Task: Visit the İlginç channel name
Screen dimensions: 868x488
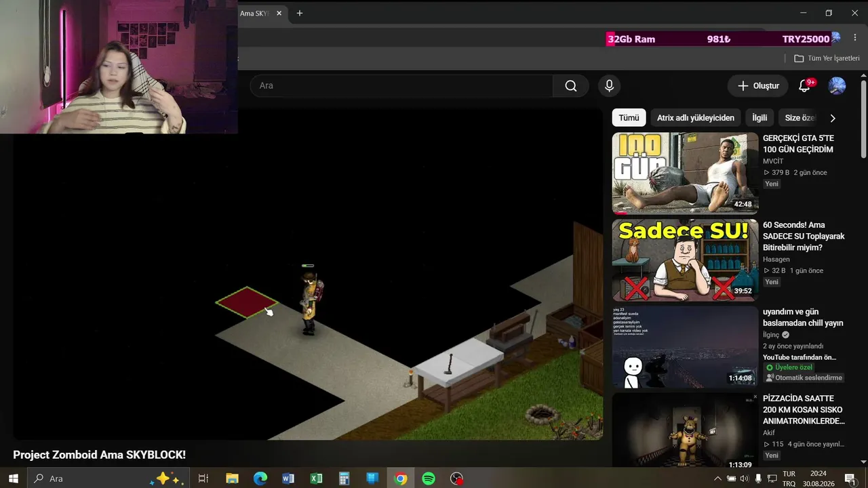Action: [771, 335]
